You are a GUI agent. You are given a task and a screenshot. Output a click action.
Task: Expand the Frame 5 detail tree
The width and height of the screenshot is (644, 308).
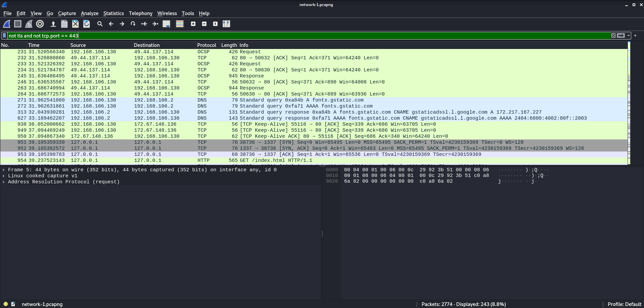tap(4, 170)
